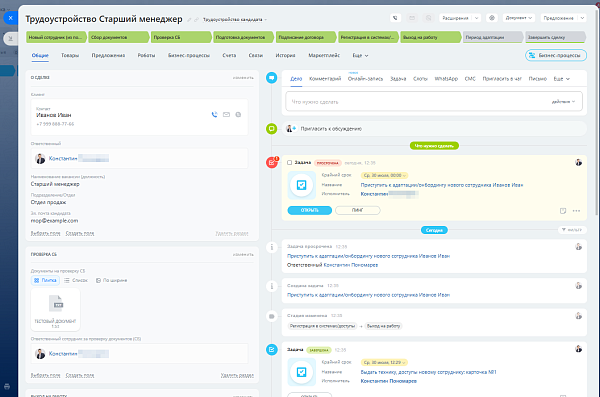Click the blue activity bubble icon in timeline
Image resolution: width=600 pixels, height=397 pixels.
(272, 78)
